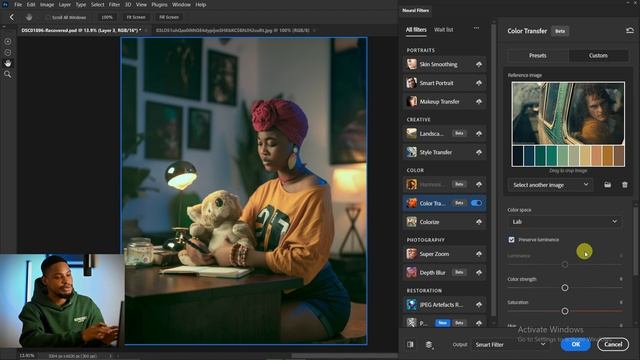The height and width of the screenshot is (360, 640).
Task: Open the Neural Filters more options menu
Action: coord(476,28)
